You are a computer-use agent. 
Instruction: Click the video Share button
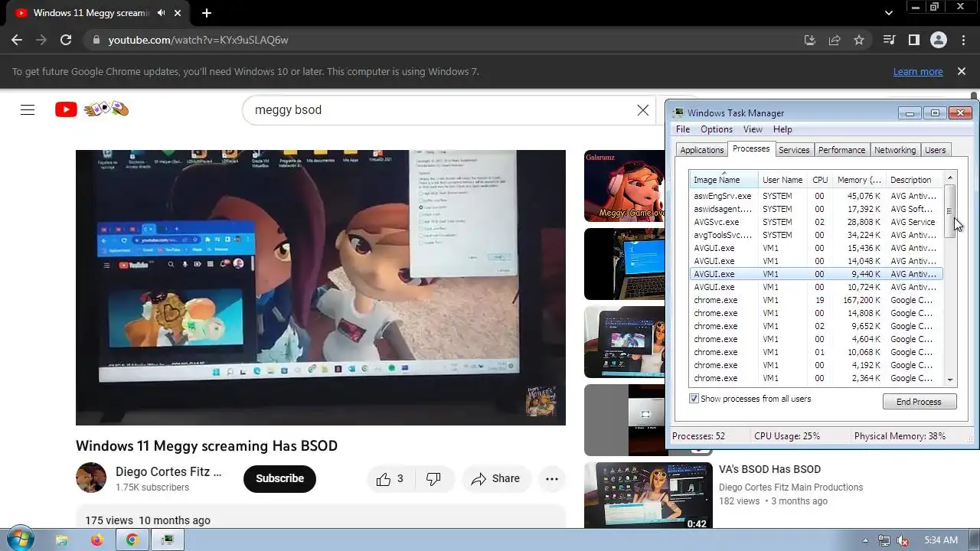pyautogui.click(x=495, y=479)
